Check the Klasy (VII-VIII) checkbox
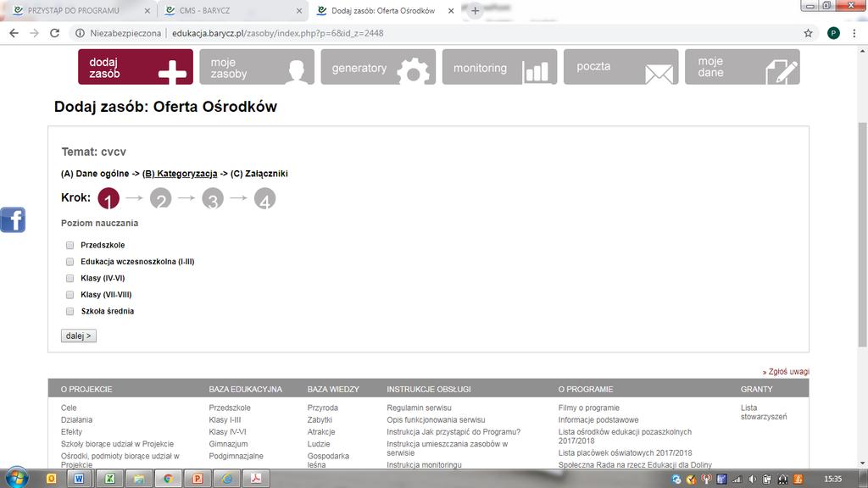 [70, 295]
